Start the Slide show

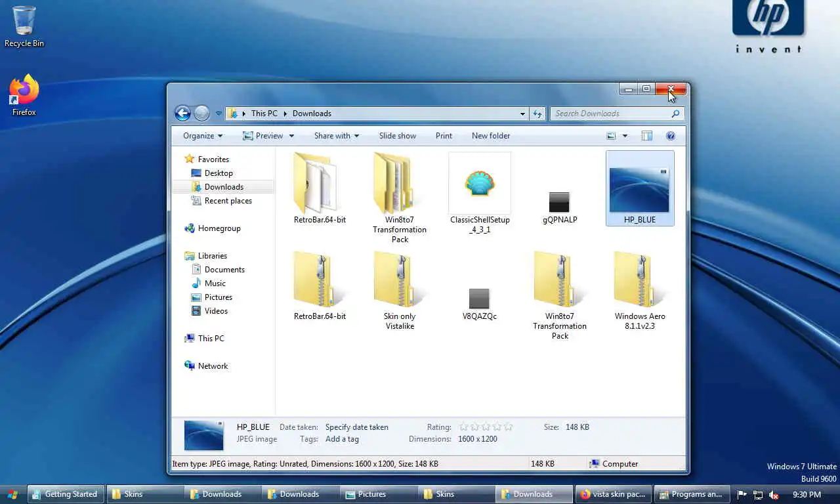click(x=398, y=136)
